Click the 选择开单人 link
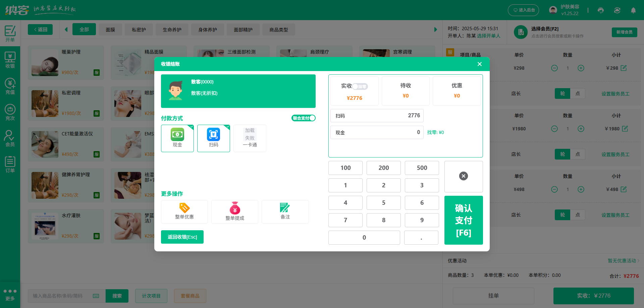The image size is (644, 308). point(488,36)
